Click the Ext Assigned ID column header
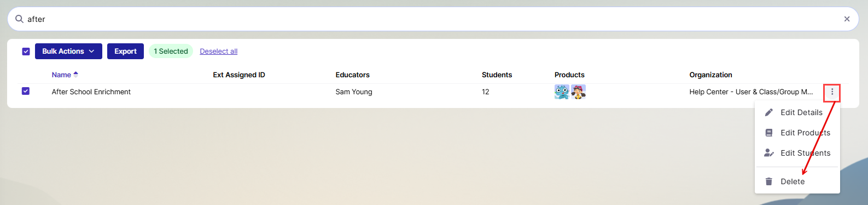 239,75
